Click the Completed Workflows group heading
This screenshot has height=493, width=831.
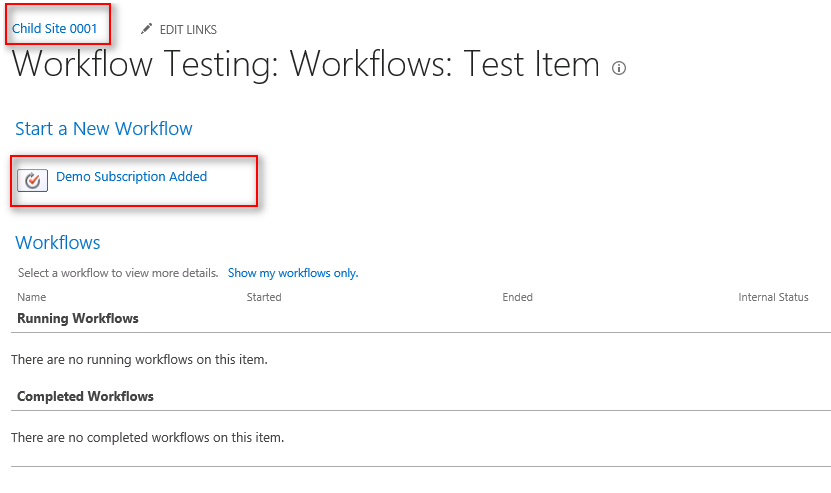(x=86, y=397)
